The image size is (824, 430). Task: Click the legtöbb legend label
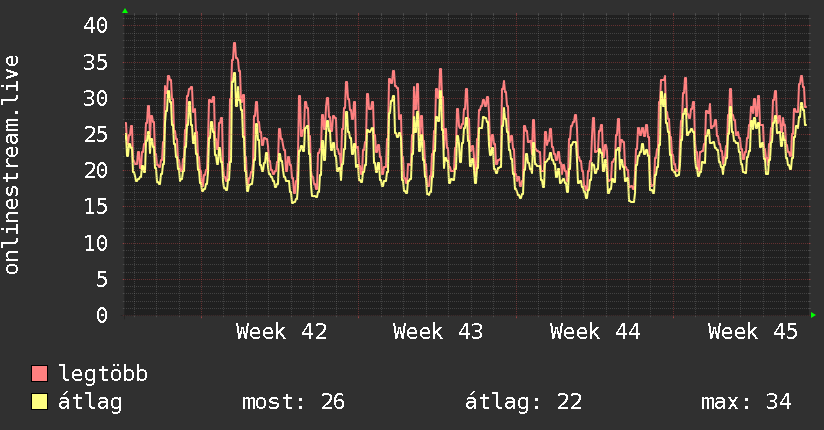[x=103, y=374]
